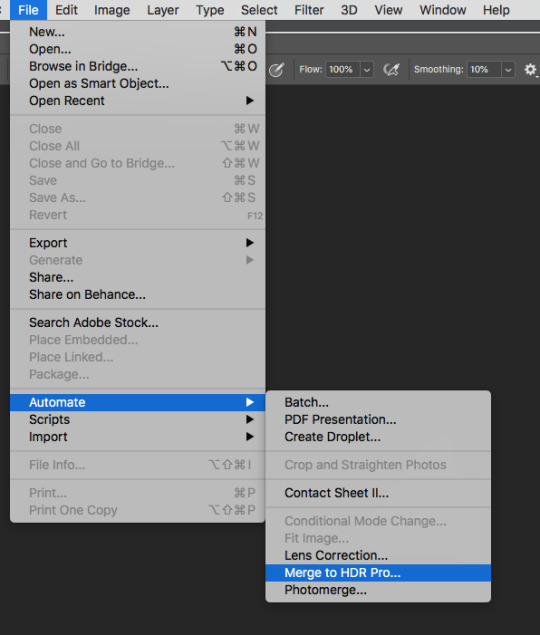Open the Help menu
This screenshot has height=635, width=540.
point(496,10)
